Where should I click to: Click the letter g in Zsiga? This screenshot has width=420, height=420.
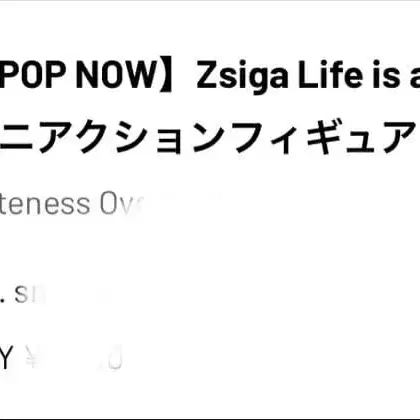tap(253, 80)
